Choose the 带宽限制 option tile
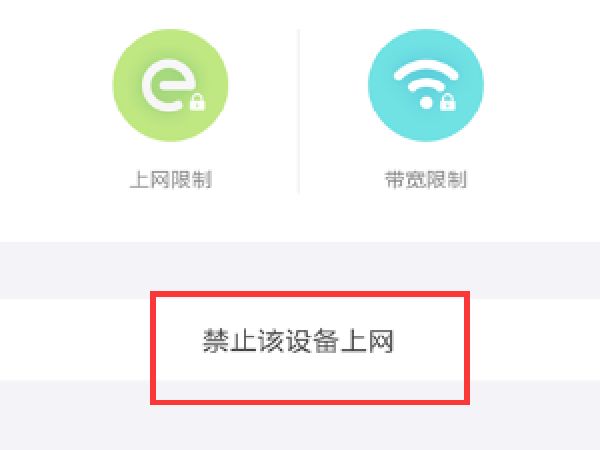Screen dimensions: 600x450 pyautogui.click(x=426, y=111)
